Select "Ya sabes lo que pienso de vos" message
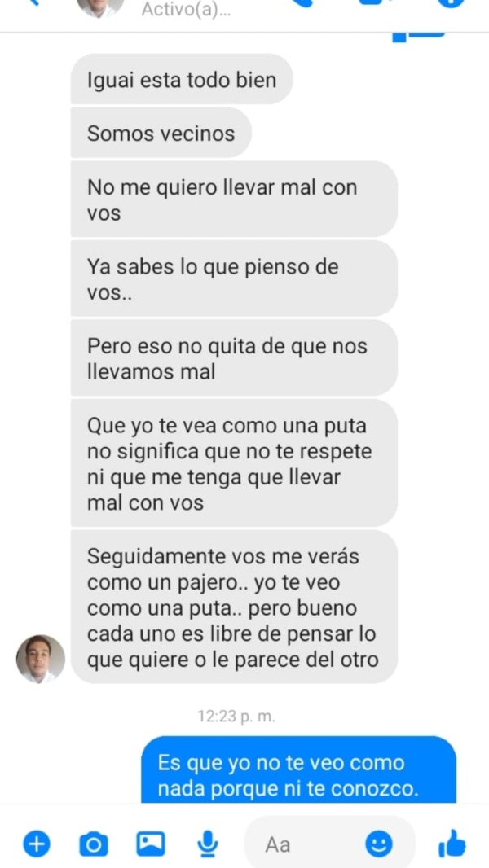Screen dimensions: 489x868 tap(234, 279)
